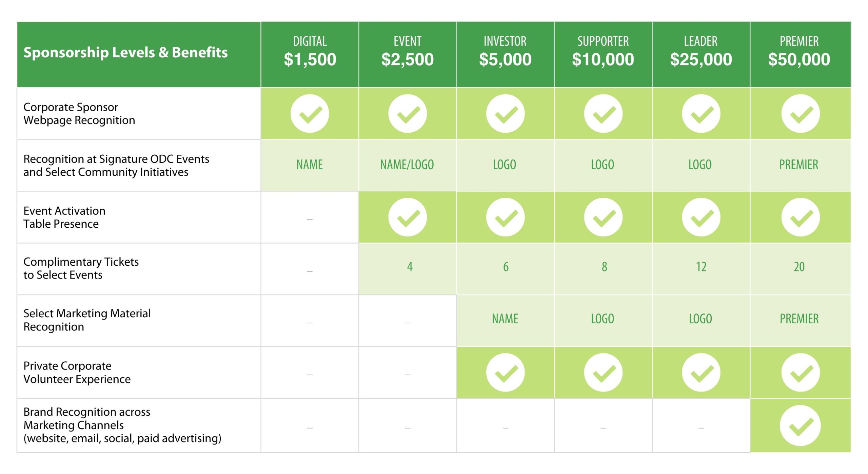Click Investor Volunteer Experience checkmark
The image size is (868, 474).
tap(505, 373)
